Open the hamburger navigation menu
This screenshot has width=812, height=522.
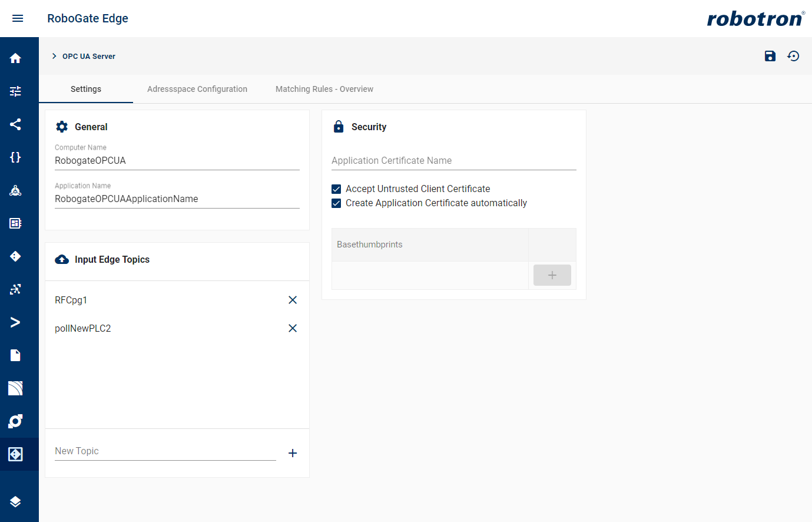pos(18,18)
